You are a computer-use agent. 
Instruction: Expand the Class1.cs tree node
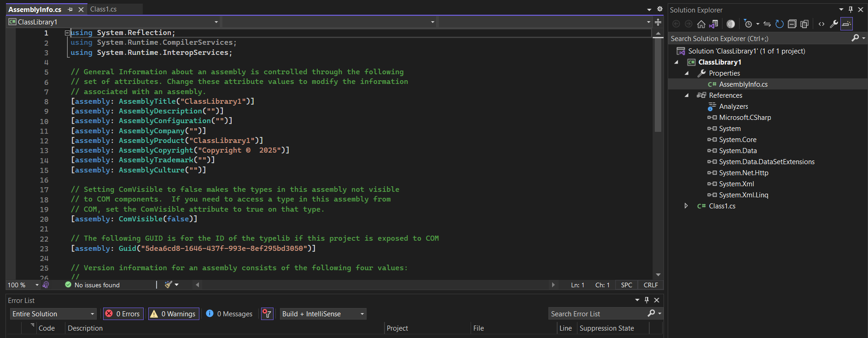coord(686,206)
